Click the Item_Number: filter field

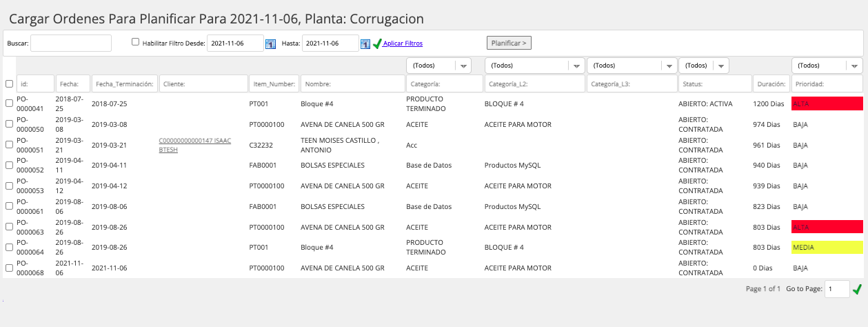click(274, 83)
